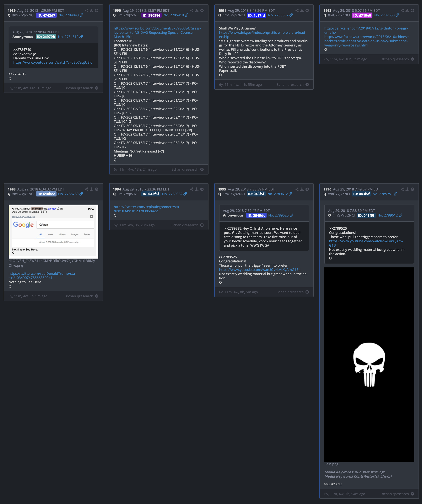Click ID: 580584 badge

(151, 15)
